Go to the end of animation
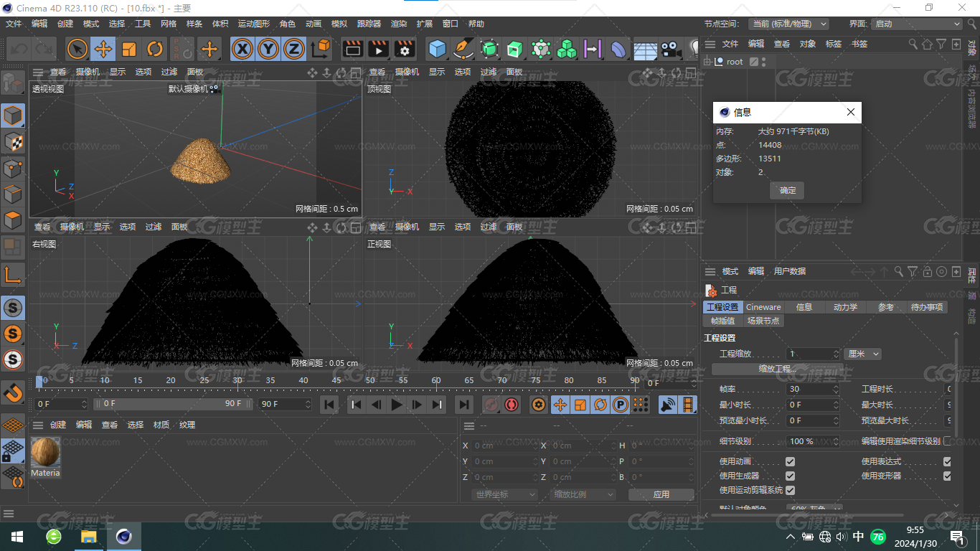 point(464,405)
